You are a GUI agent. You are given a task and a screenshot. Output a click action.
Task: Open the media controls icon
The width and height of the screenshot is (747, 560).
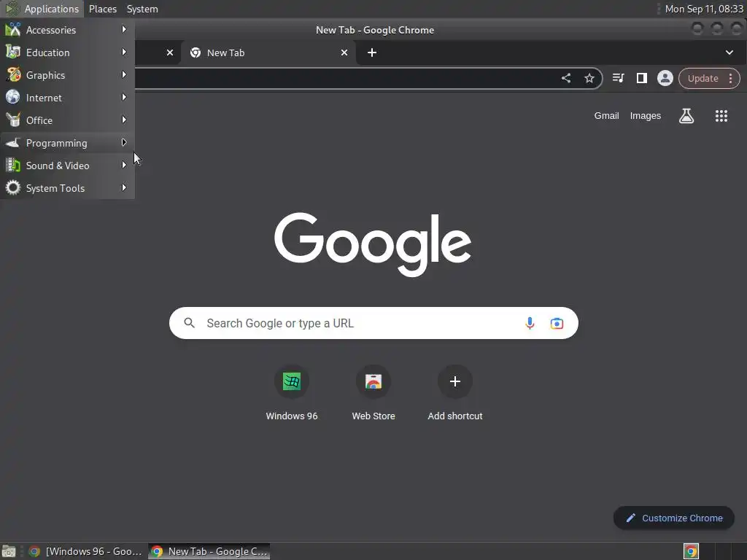pos(619,78)
